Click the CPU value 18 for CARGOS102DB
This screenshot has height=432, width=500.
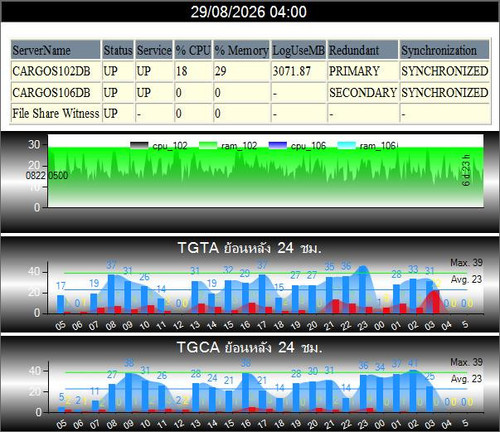(193, 71)
